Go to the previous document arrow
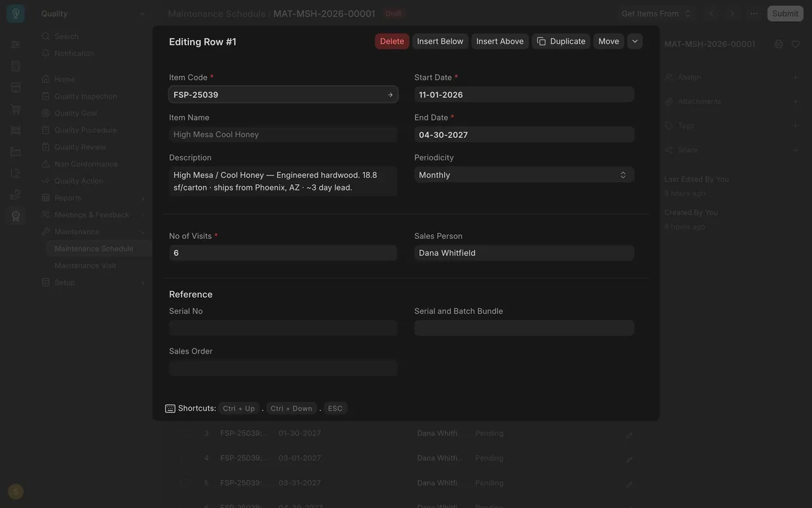This screenshot has width=812, height=508. (712, 13)
